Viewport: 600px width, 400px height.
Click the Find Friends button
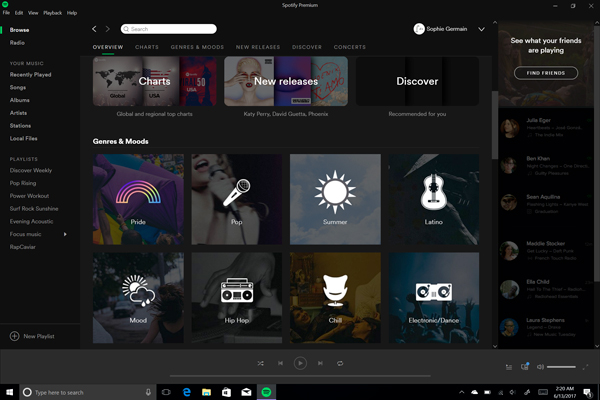click(546, 73)
